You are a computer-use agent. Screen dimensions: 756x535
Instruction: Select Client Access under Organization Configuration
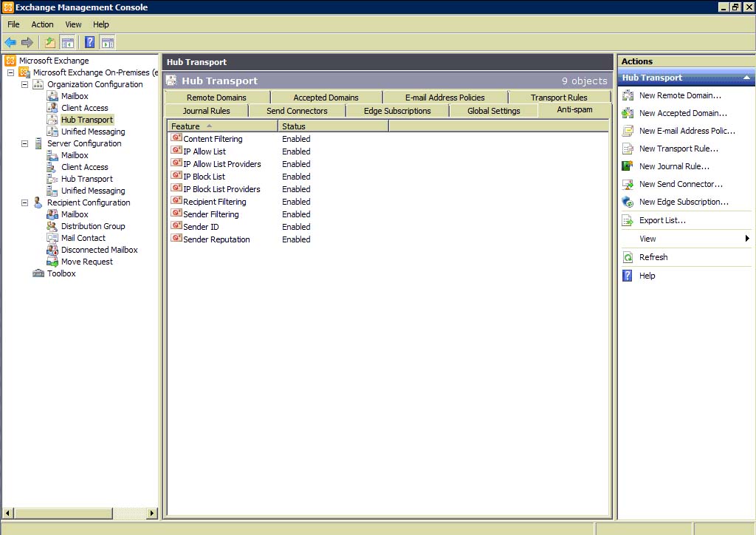(x=84, y=108)
